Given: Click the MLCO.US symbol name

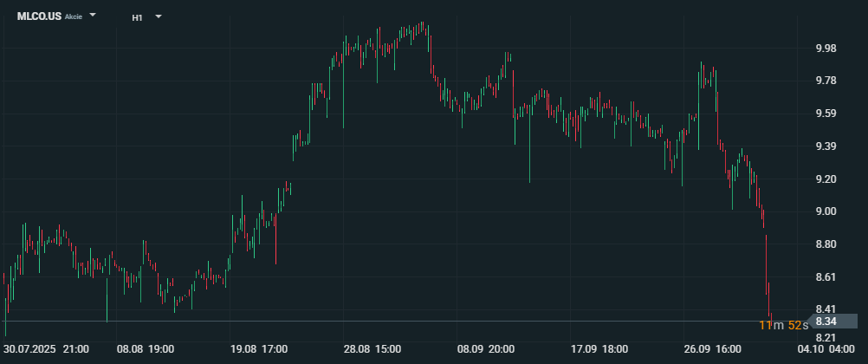Looking at the screenshot, I should 39,16.
